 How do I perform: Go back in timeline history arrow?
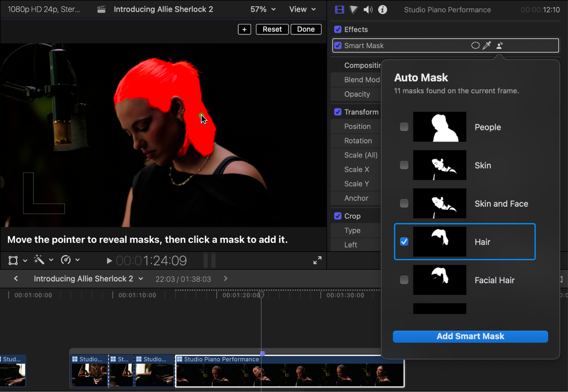click(16, 279)
